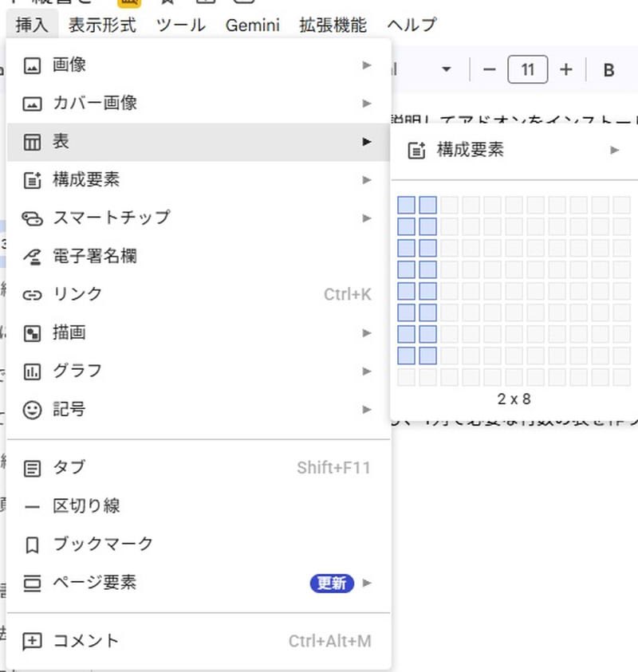This screenshot has width=638, height=672.
Task: Expand the ページ要素 submenu arrow
Action: [x=367, y=583]
